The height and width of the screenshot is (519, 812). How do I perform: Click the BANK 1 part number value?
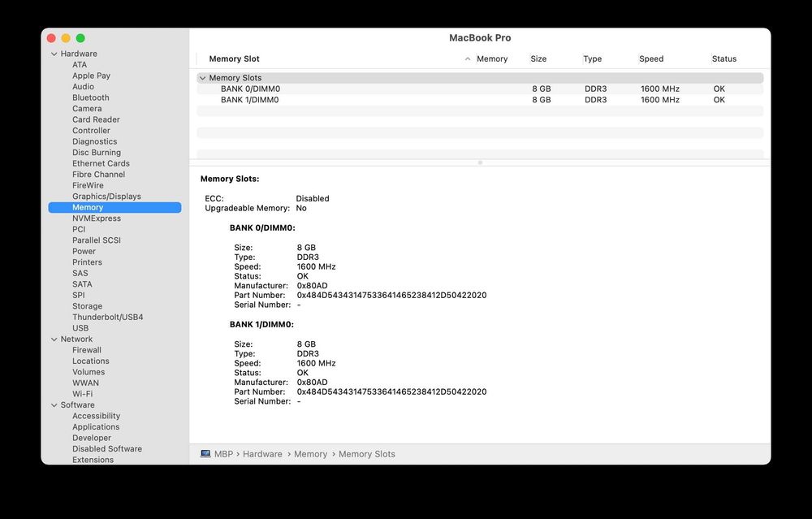click(391, 392)
